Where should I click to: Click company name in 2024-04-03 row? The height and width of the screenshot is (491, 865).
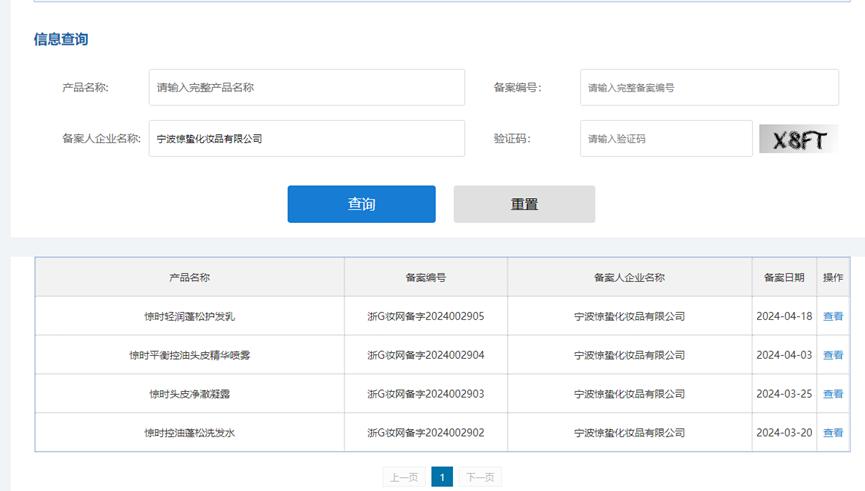[629, 355]
